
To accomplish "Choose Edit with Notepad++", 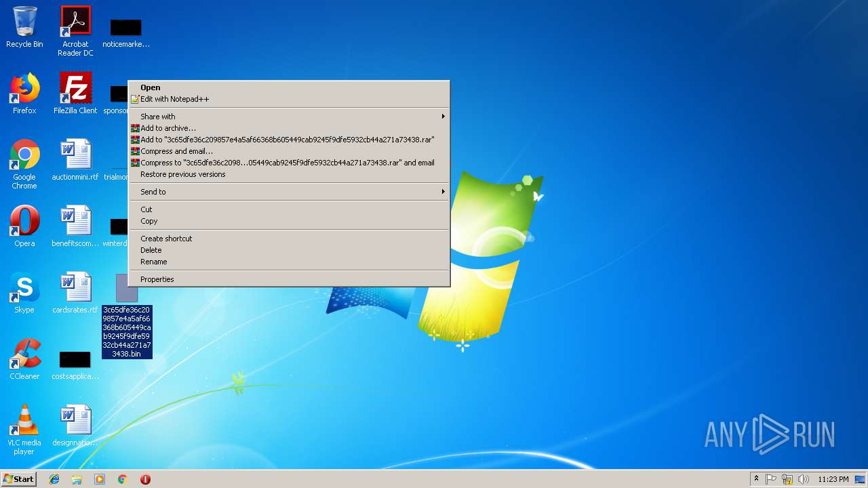I will coord(289,99).
